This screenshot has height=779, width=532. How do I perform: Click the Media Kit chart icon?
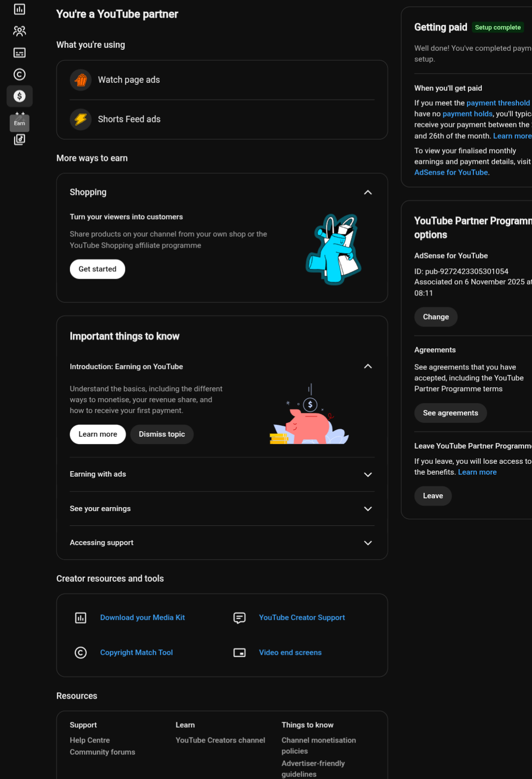[81, 618]
